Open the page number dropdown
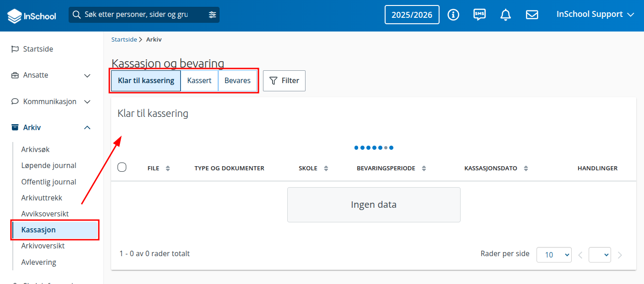The height and width of the screenshot is (284, 644). pos(600,255)
